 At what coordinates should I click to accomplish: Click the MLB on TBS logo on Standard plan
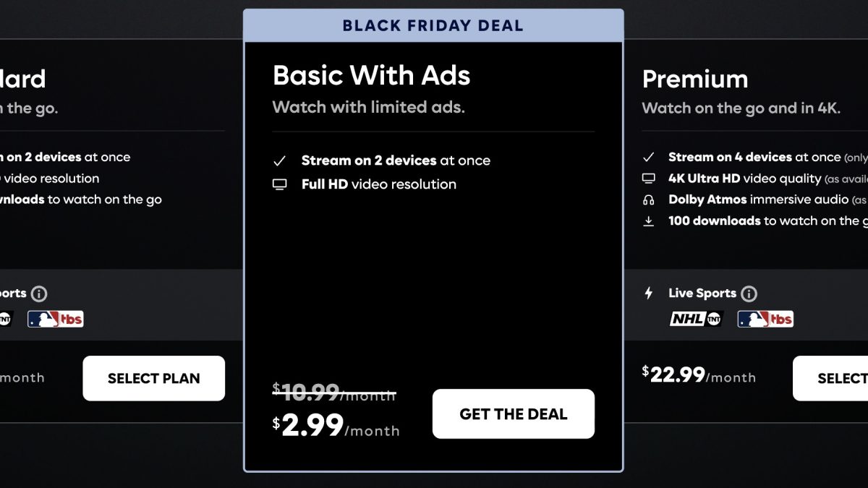point(56,319)
